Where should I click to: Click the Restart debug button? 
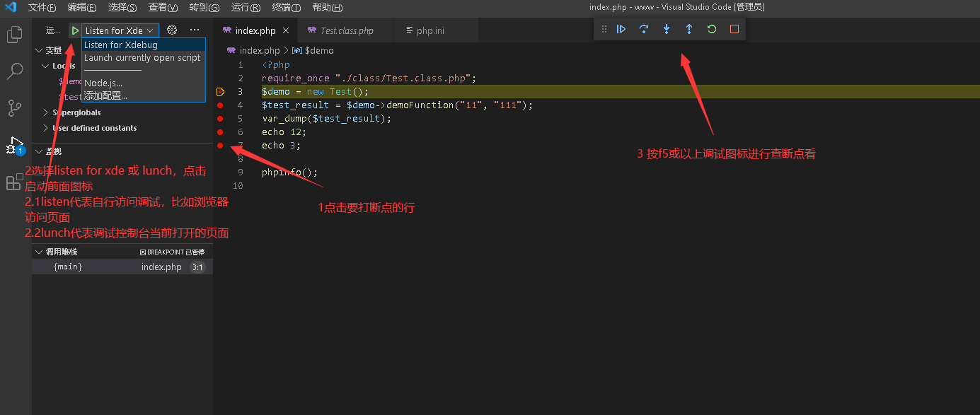(712, 29)
